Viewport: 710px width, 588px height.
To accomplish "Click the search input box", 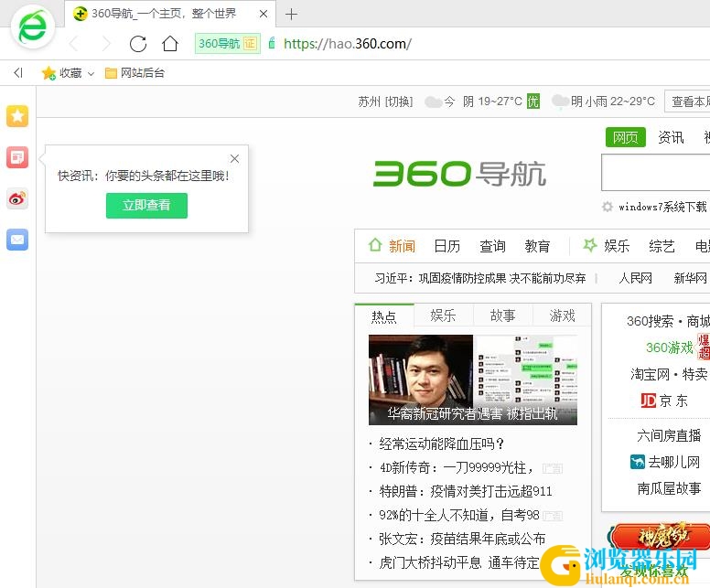I will click(x=656, y=173).
